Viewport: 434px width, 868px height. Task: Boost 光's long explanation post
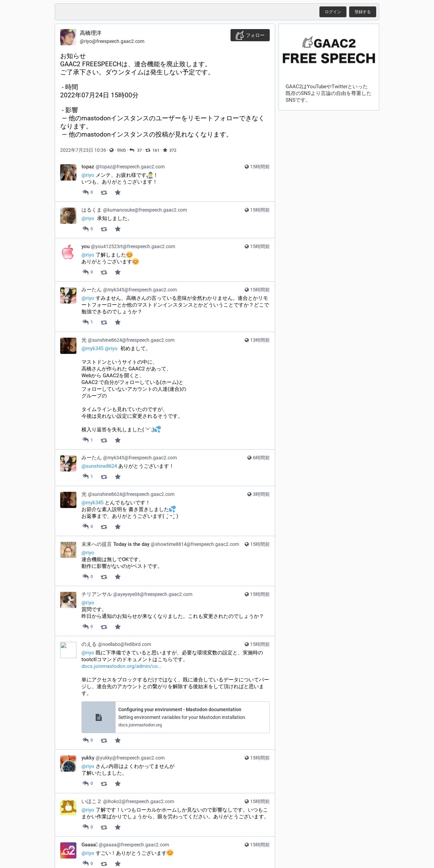point(104,440)
